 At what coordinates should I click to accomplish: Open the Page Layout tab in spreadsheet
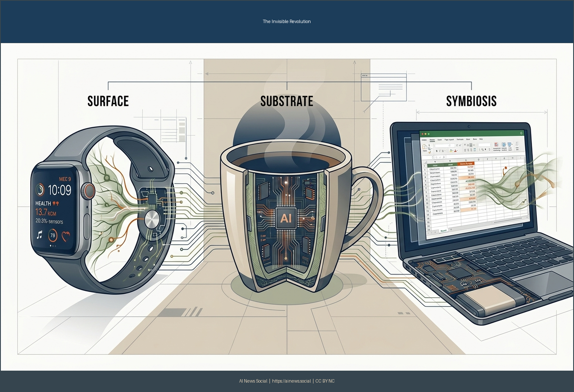click(449, 140)
